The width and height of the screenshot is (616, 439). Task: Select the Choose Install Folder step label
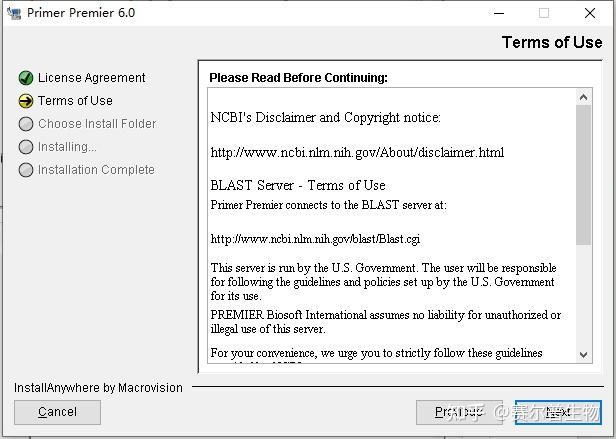97,124
